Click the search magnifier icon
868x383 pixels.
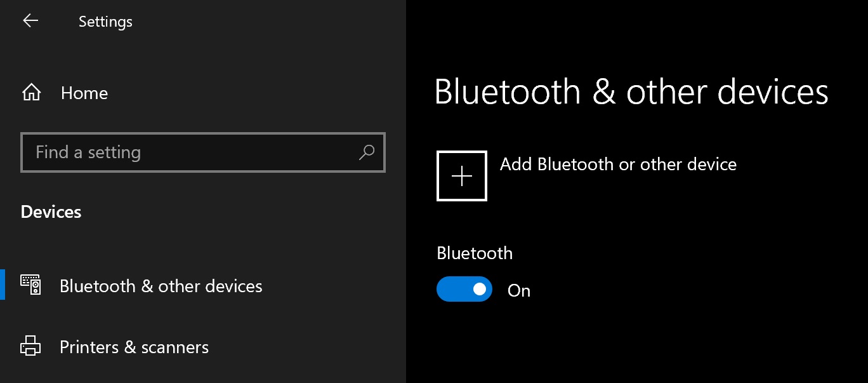coord(367,152)
